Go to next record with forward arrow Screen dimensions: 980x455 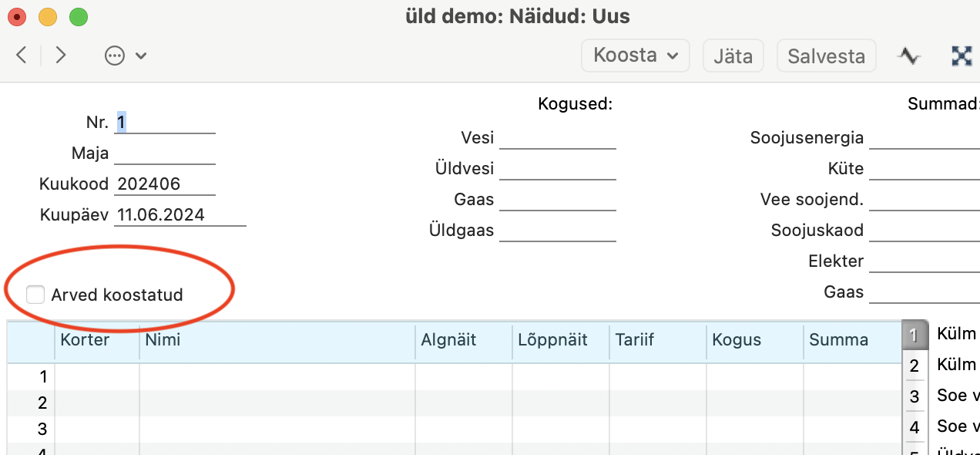[x=61, y=55]
